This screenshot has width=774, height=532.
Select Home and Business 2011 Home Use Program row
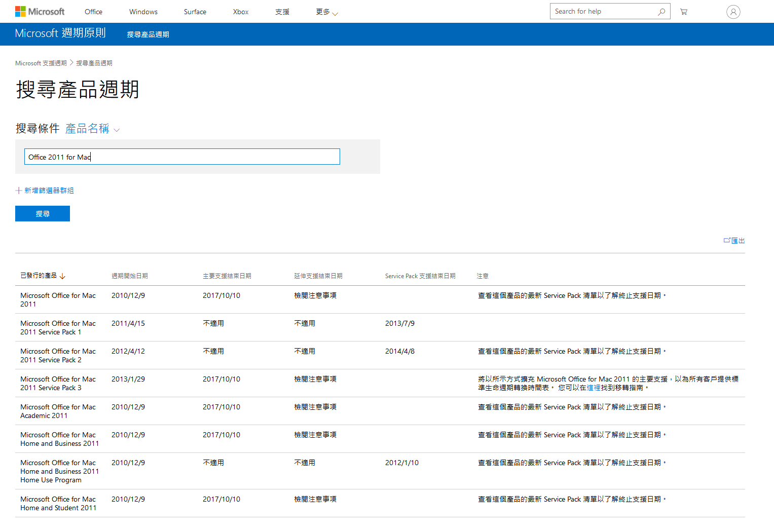(59, 471)
